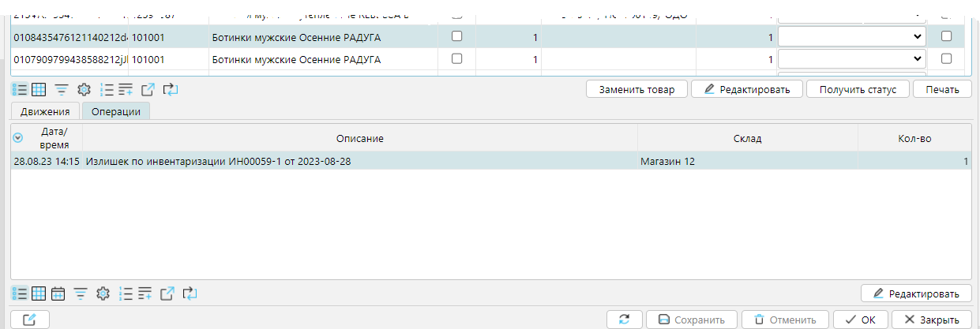
Task: Expand the column menu arrow beside Дата/время
Action: [x=19, y=138]
